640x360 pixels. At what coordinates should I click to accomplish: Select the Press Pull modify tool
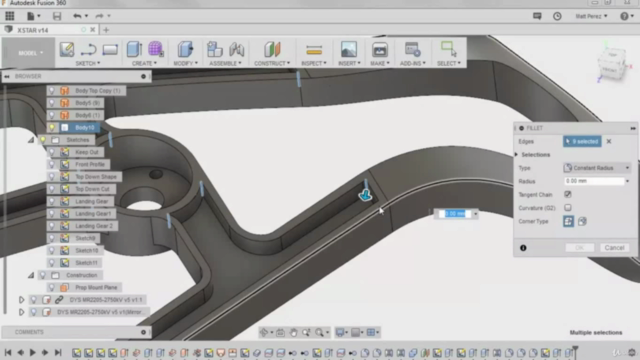[x=185, y=49]
